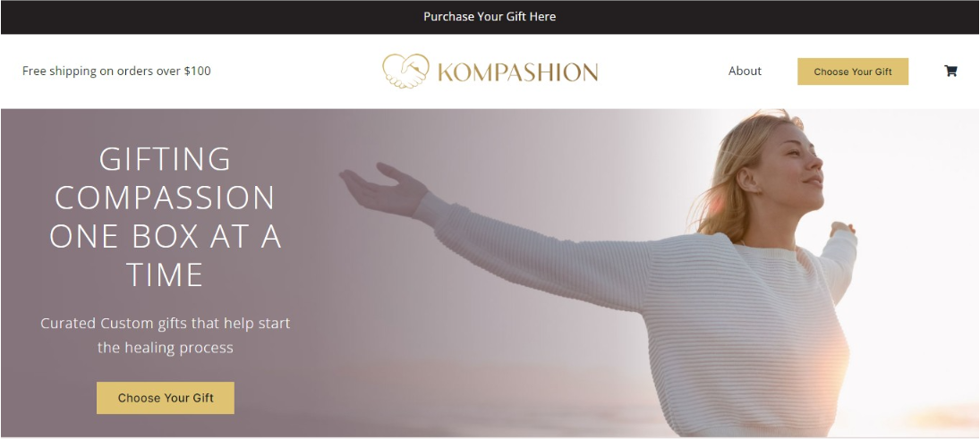Click the woman's raised fist on right
This screenshot has width=980, height=439.
point(842,228)
